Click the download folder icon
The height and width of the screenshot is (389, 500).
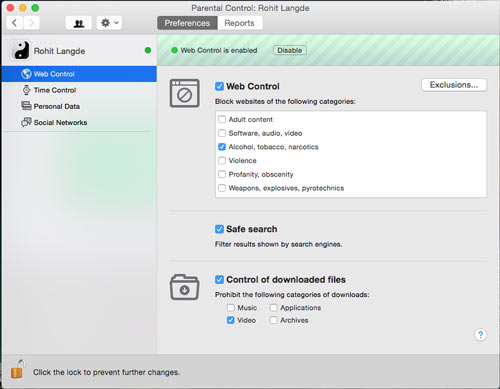pos(185,287)
